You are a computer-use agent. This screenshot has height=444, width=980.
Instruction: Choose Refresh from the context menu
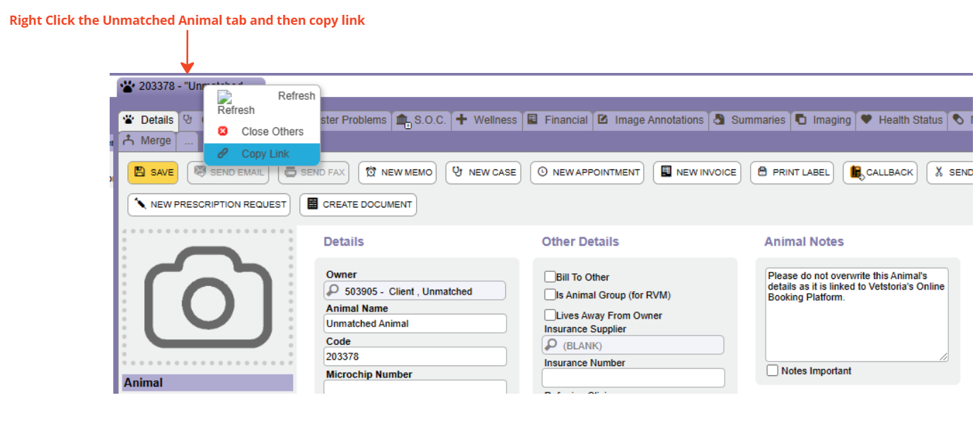[262, 103]
